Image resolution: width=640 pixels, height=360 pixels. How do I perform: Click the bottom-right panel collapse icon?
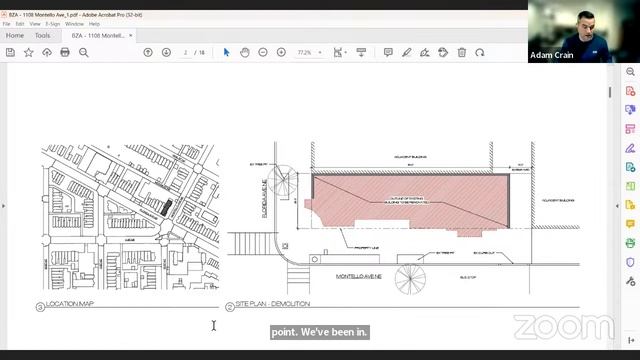coord(631,340)
